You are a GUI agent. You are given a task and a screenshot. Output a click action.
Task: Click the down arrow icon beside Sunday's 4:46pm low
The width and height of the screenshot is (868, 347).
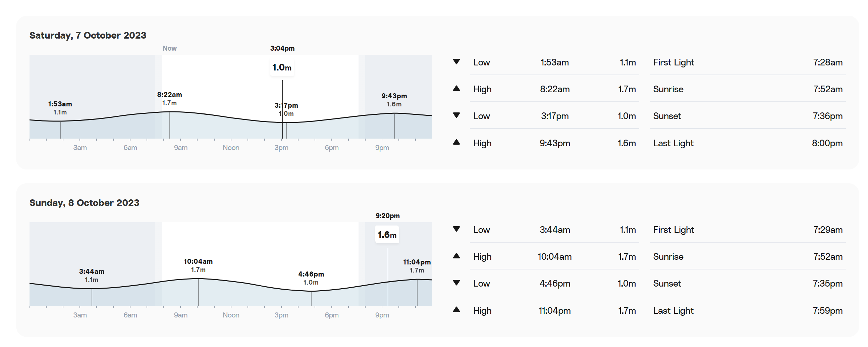click(x=456, y=283)
